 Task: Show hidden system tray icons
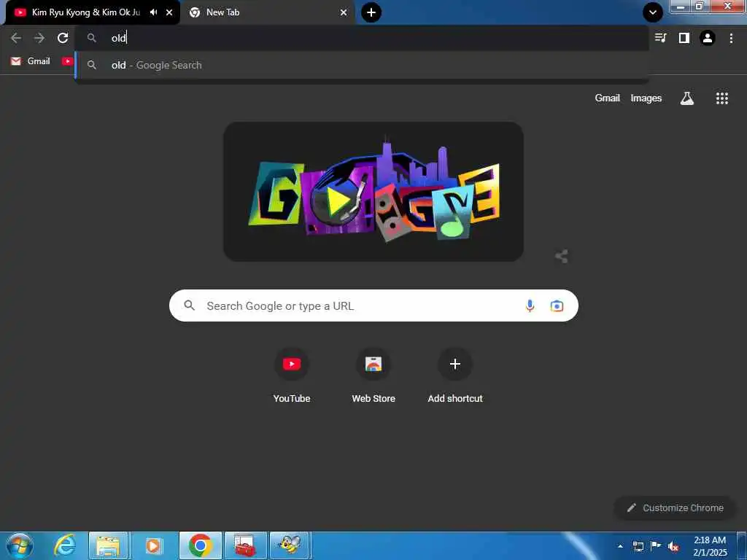pyautogui.click(x=620, y=546)
